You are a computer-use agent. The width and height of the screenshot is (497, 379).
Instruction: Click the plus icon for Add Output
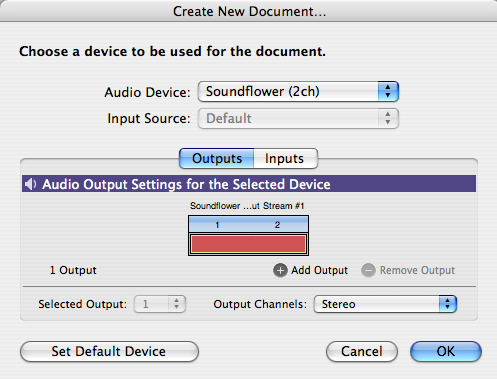(x=280, y=270)
